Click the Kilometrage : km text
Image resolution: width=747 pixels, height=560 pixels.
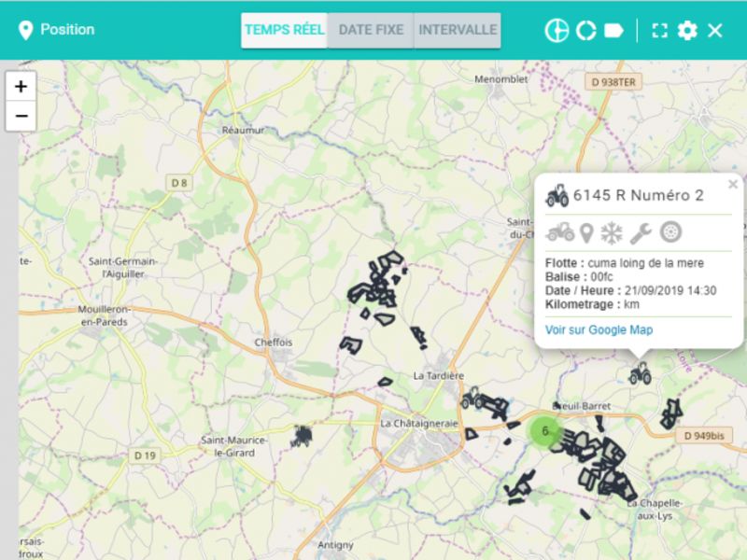[592, 304]
